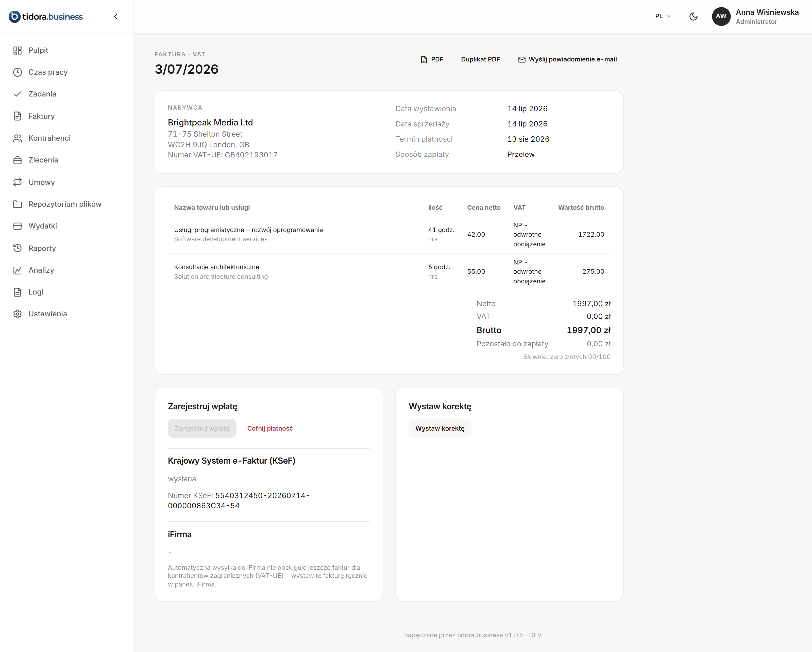Open the PL language dropdown

pyautogui.click(x=663, y=16)
